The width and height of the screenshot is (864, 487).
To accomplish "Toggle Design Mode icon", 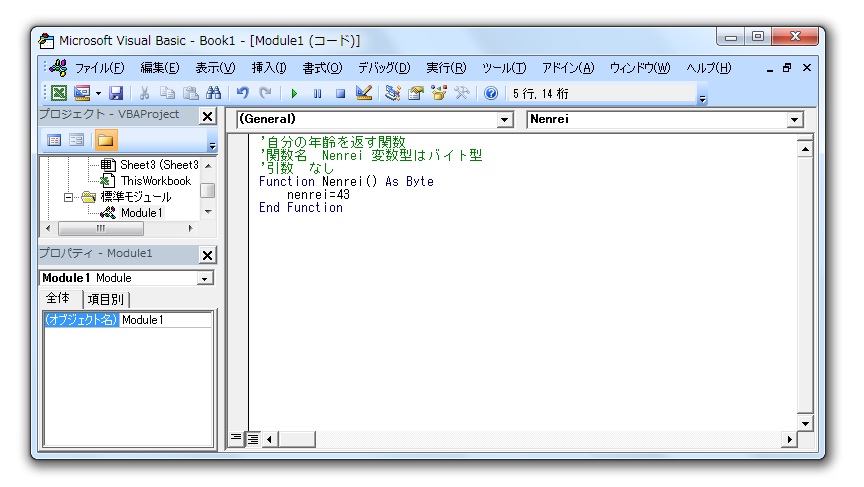I will 364,93.
